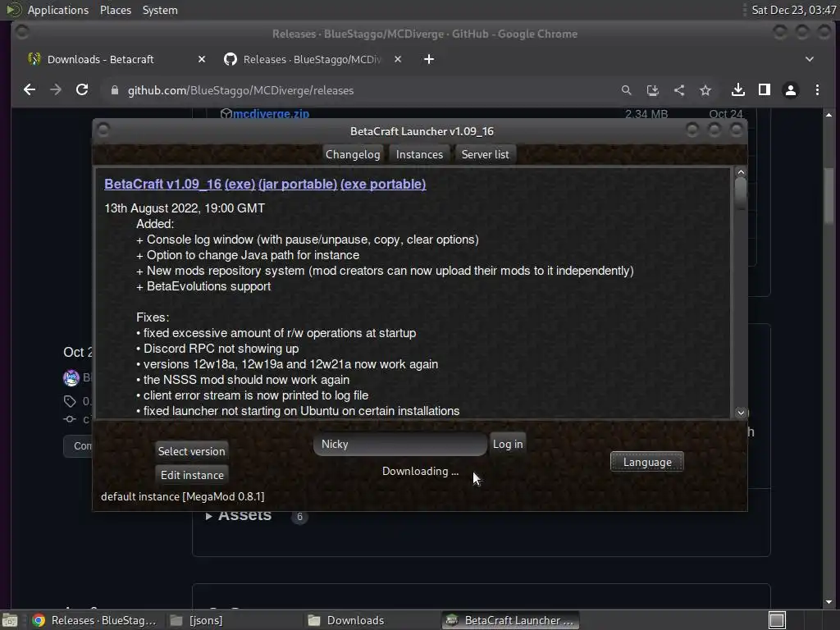Click the Chrome address bar URL
Screen dimensions: 840x630
240,90
